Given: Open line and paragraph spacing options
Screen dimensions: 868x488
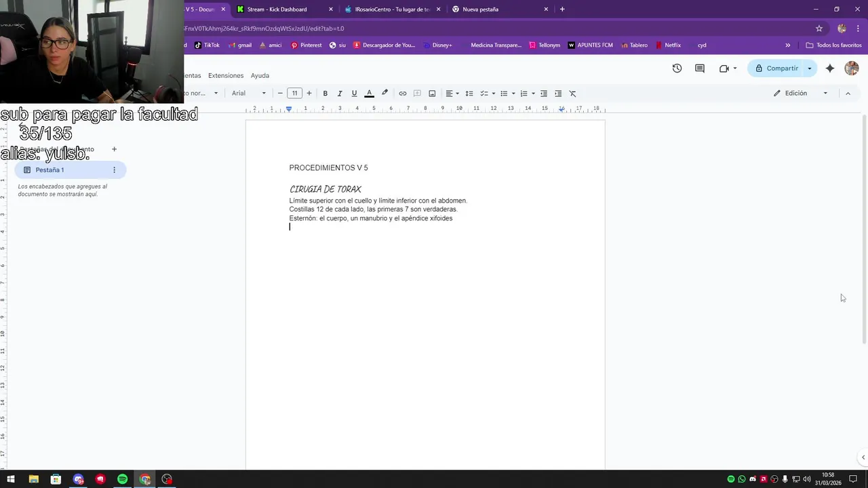Looking at the screenshot, I should pyautogui.click(x=469, y=94).
